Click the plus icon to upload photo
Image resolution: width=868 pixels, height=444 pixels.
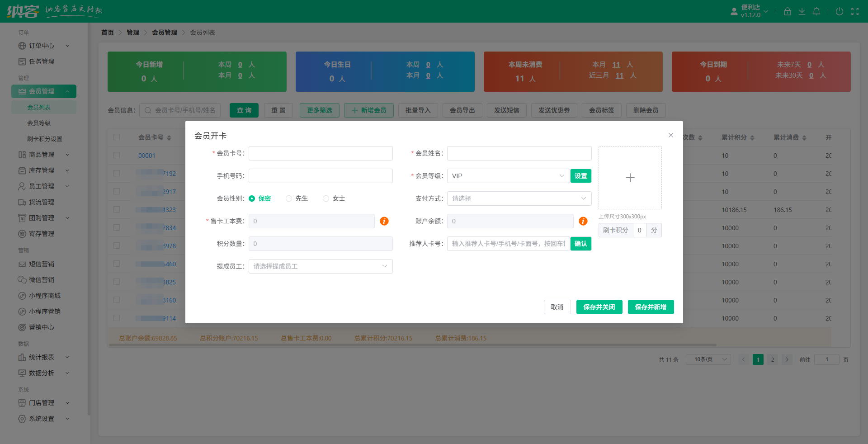click(x=630, y=178)
